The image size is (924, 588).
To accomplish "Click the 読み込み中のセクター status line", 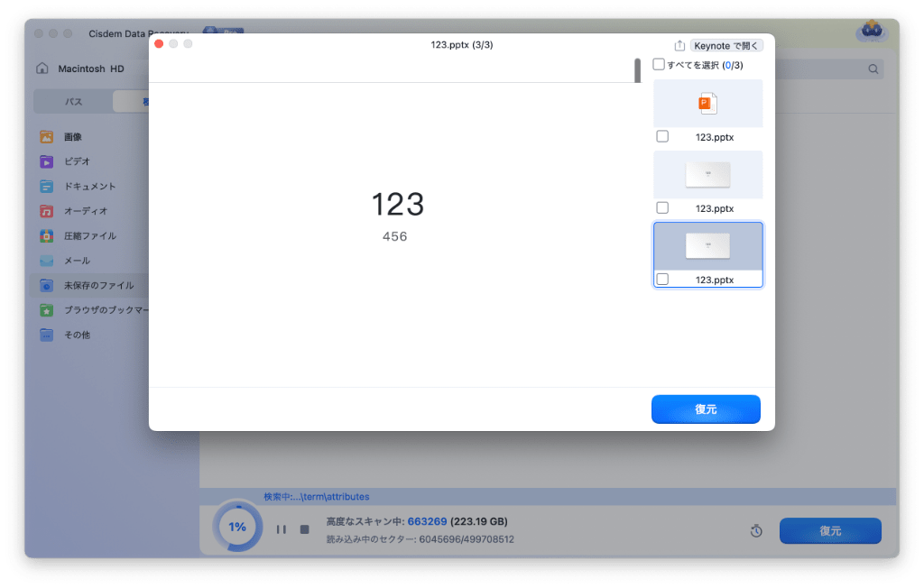I will [x=420, y=539].
